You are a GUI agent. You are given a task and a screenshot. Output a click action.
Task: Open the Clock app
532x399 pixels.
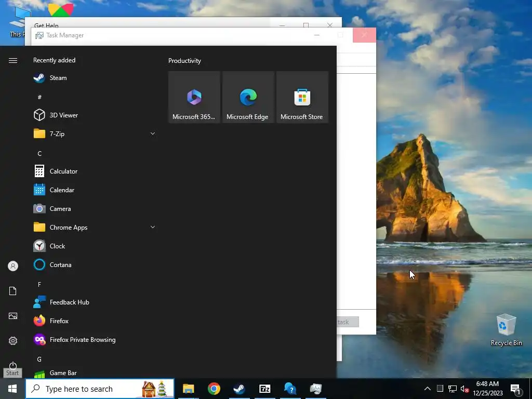click(95, 246)
